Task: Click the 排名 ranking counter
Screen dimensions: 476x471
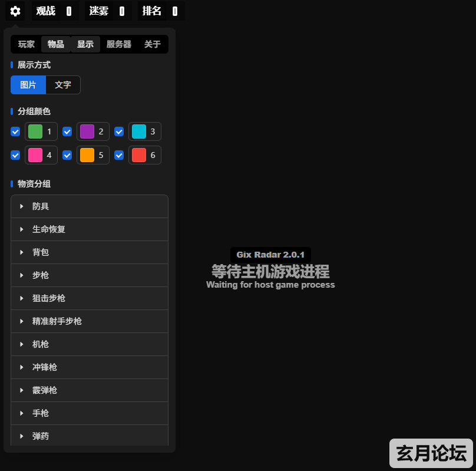Action: pos(161,11)
